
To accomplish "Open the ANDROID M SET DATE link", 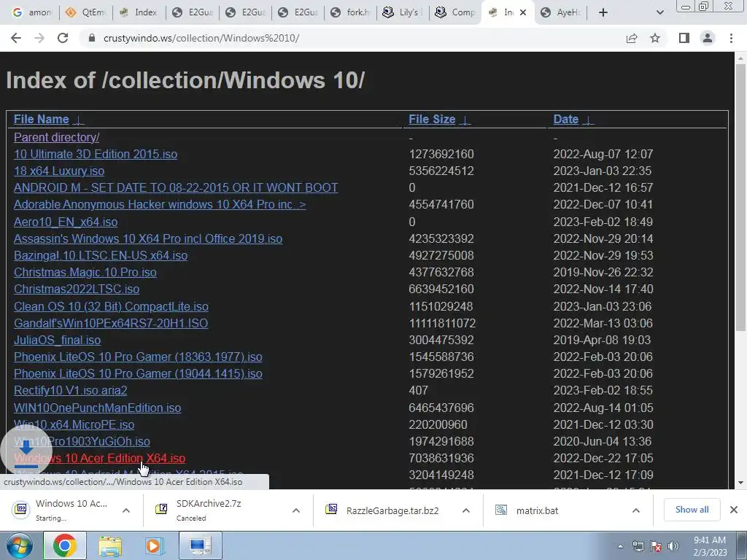I will click(176, 187).
